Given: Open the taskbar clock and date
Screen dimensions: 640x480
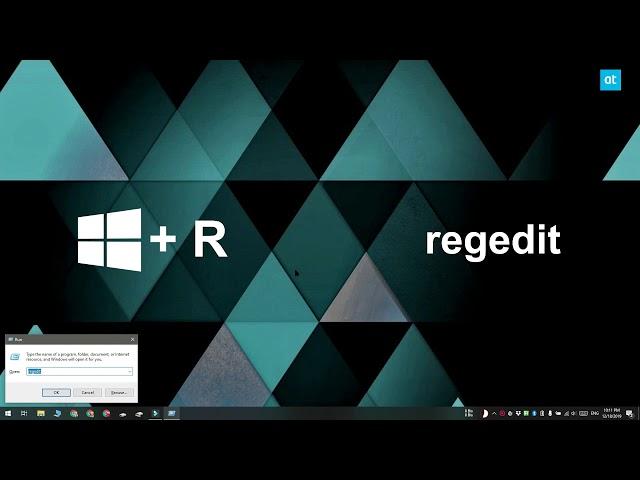Looking at the screenshot, I should coord(612,413).
